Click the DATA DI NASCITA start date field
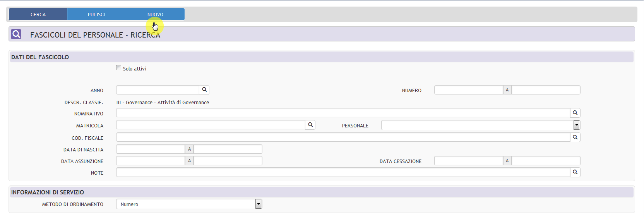The image size is (644, 218). 150,149
